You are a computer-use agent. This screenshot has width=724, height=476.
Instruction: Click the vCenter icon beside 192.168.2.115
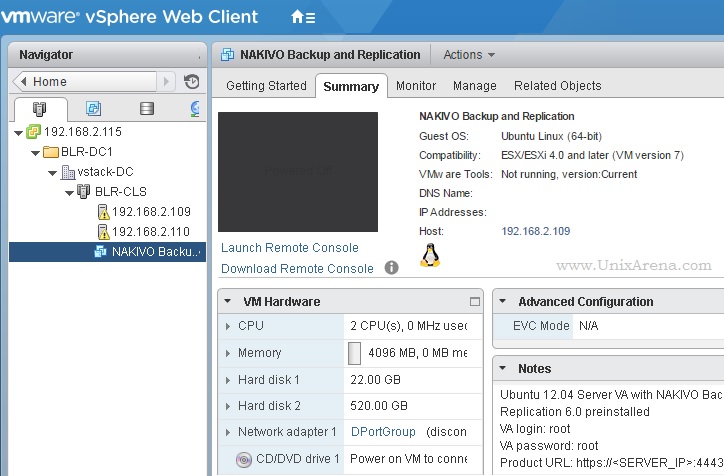[x=33, y=132]
